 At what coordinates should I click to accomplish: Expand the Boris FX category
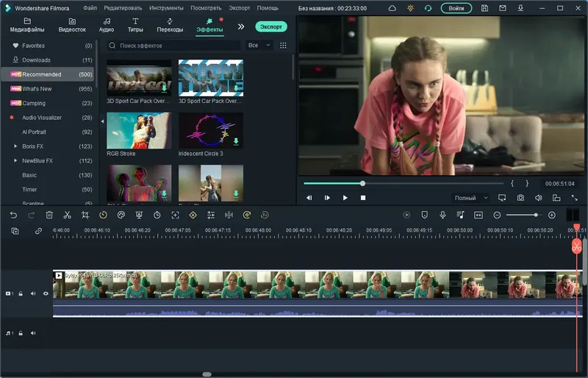(x=15, y=146)
